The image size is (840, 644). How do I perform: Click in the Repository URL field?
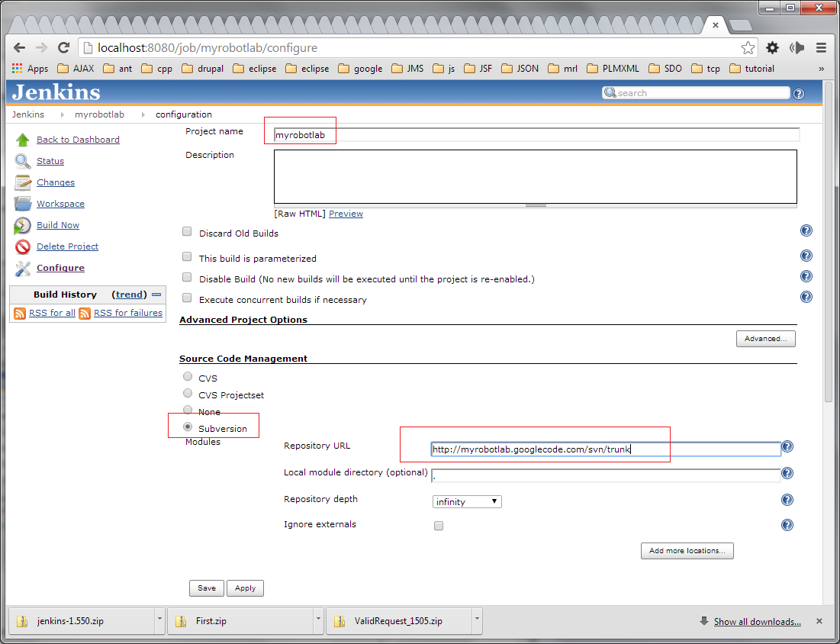tap(606, 449)
